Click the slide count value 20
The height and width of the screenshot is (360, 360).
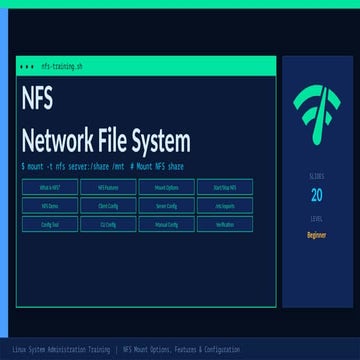pos(317,195)
